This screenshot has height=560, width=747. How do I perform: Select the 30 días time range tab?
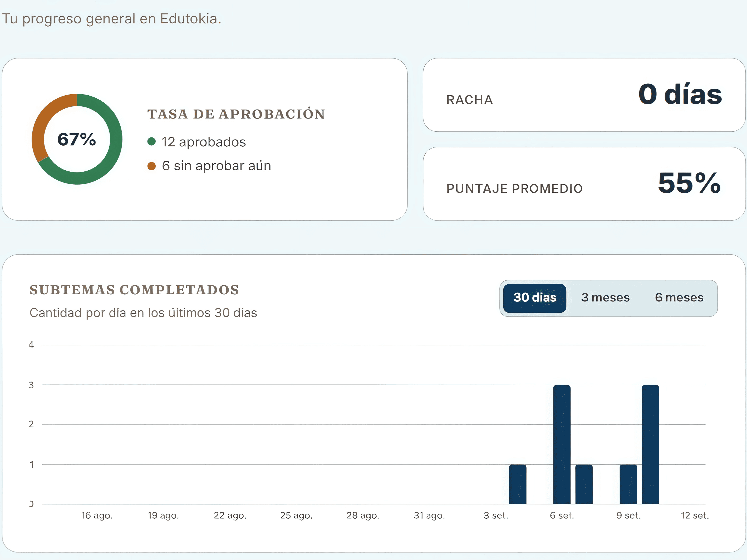tap(534, 298)
